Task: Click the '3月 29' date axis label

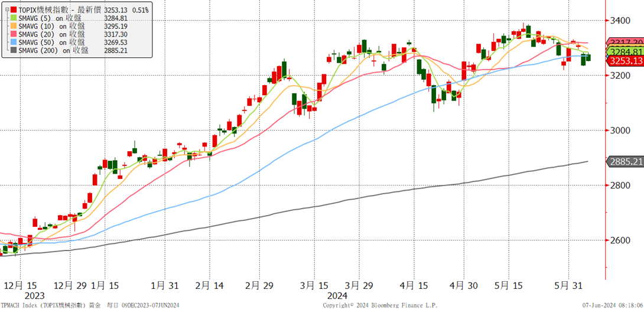Action: pyautogui.click(x=359, y=285)
